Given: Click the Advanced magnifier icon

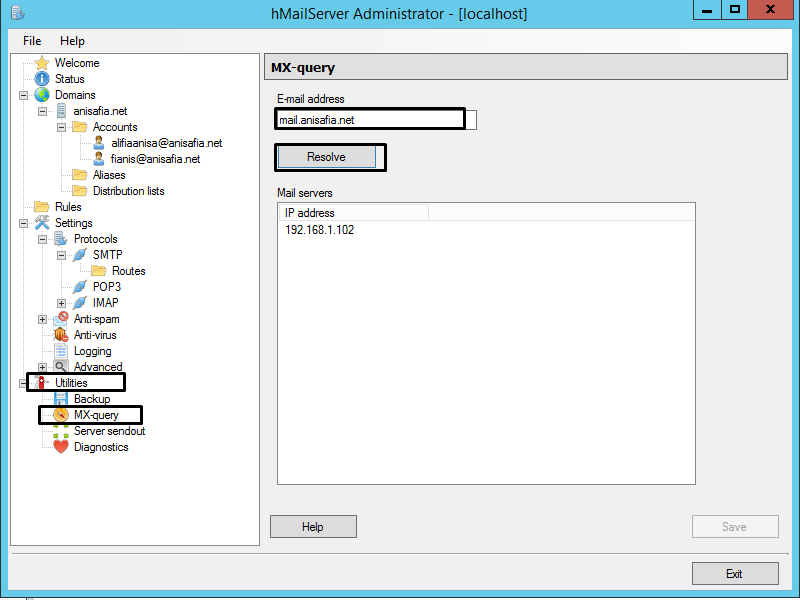Looking at the screenshot, I should (x=61, y=366).
